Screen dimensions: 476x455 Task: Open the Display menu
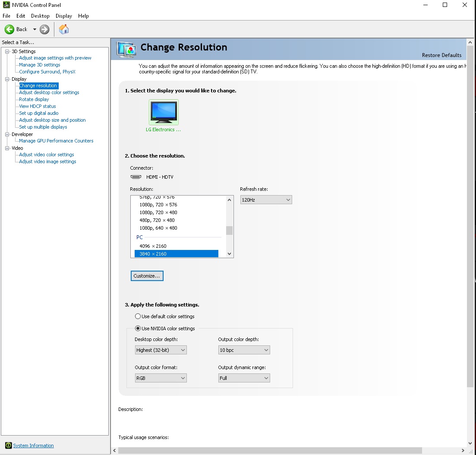pos(64,16)
